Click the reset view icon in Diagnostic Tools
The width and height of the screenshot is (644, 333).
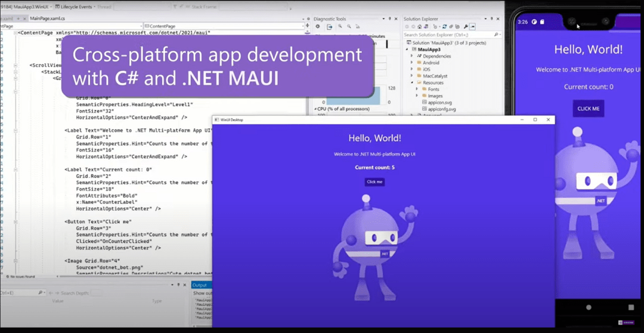coord(358,27)
